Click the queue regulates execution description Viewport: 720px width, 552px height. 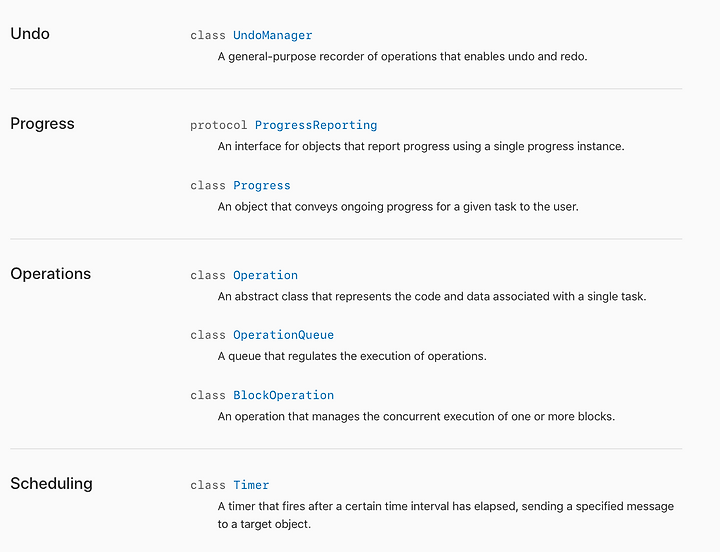click(x=352, y=356)
